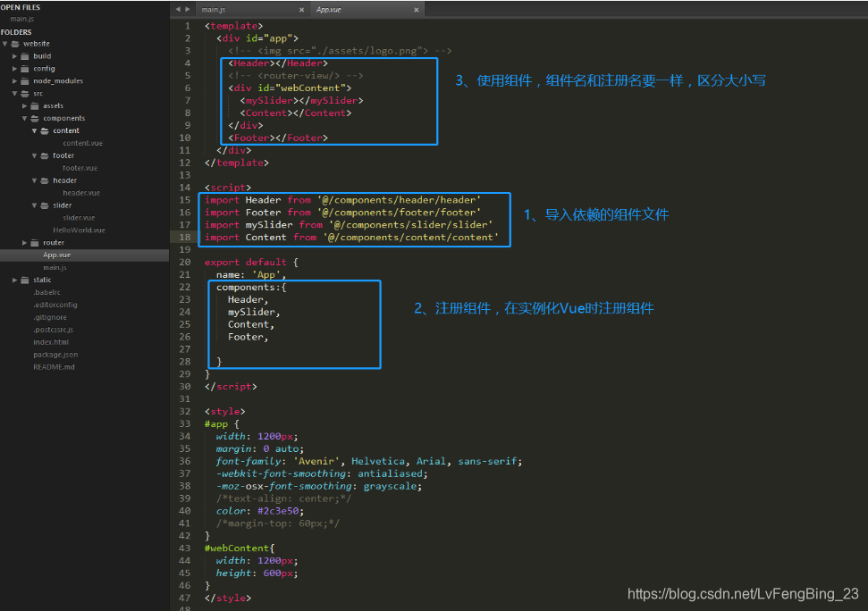Click the router folder icon

click(35, 243)
